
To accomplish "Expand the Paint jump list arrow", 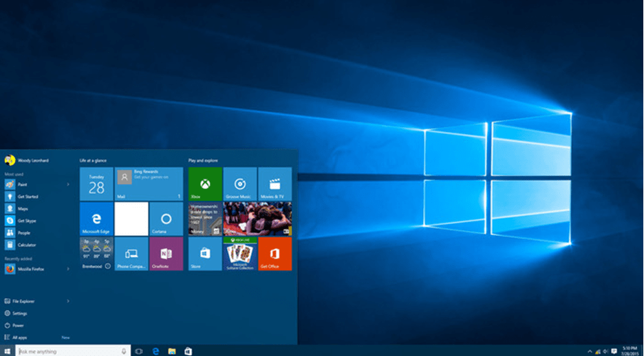I will tap(67, 184).
